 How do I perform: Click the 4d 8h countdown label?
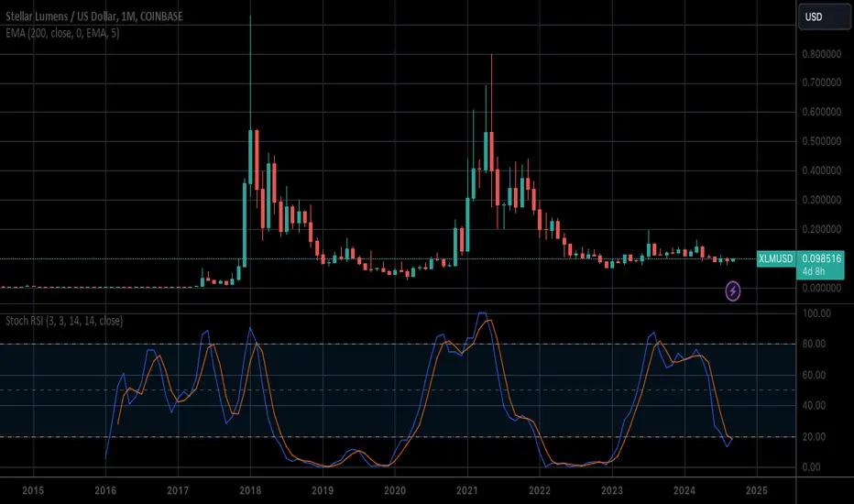pyautogui.click(x=813, y=271)
